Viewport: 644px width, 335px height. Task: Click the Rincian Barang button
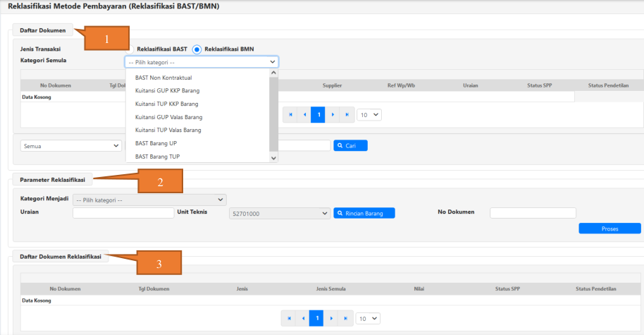(x=364, y=213)
